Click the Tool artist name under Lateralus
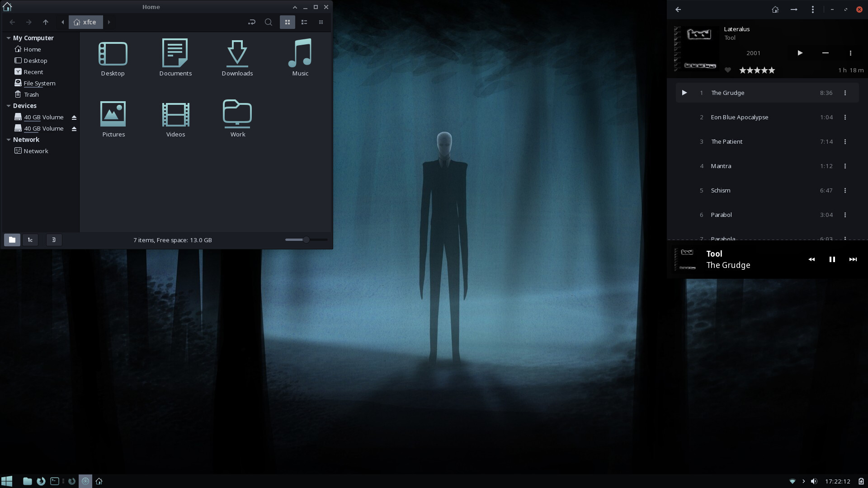The width and height of the screenshot is (868, 488). 730,38
